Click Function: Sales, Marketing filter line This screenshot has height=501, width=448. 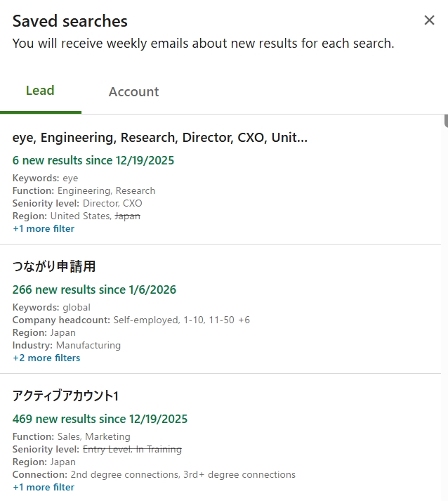coord(71,436)
